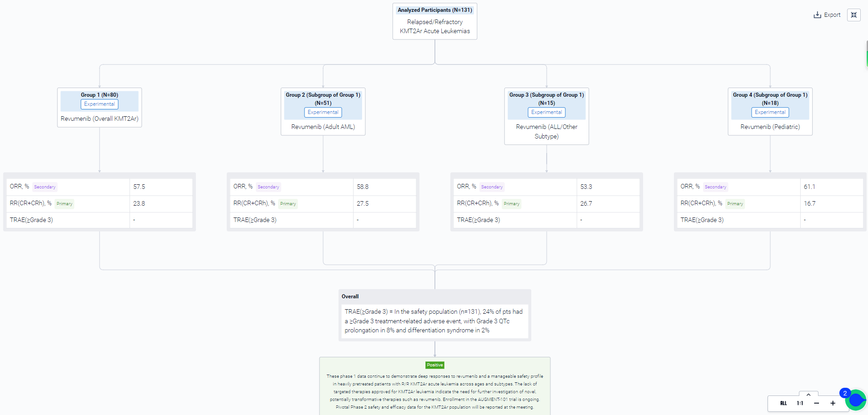Screen dimensions: 868x415
Task: Click the Secondary tag in Group 1 ORR row
Action: (x=45, y=187)
